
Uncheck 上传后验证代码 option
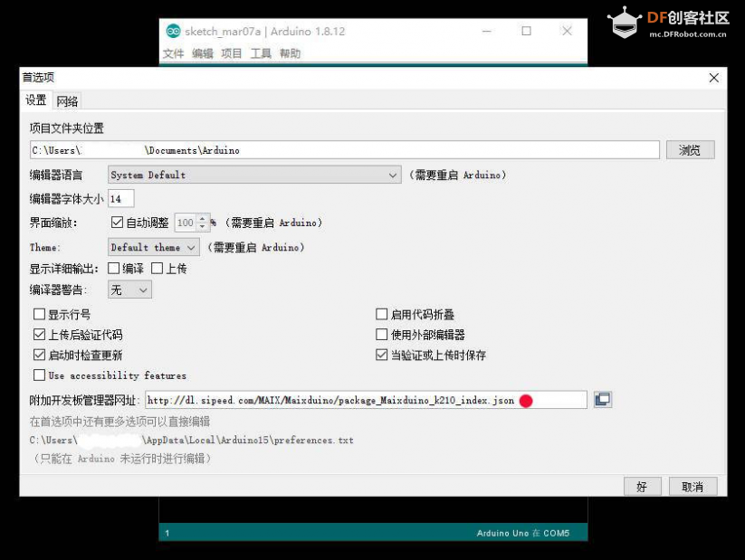40,335
